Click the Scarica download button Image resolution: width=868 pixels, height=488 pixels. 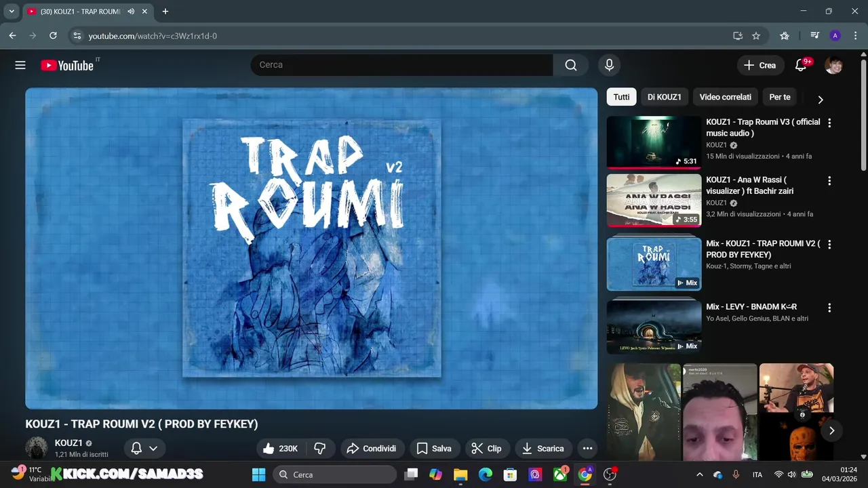[543, 448]
